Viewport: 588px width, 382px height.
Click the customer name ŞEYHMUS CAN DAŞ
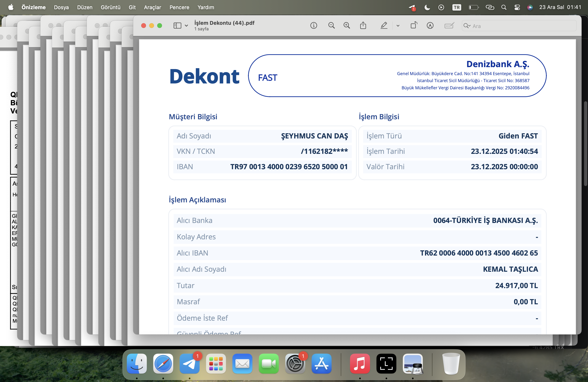point(315,136)
